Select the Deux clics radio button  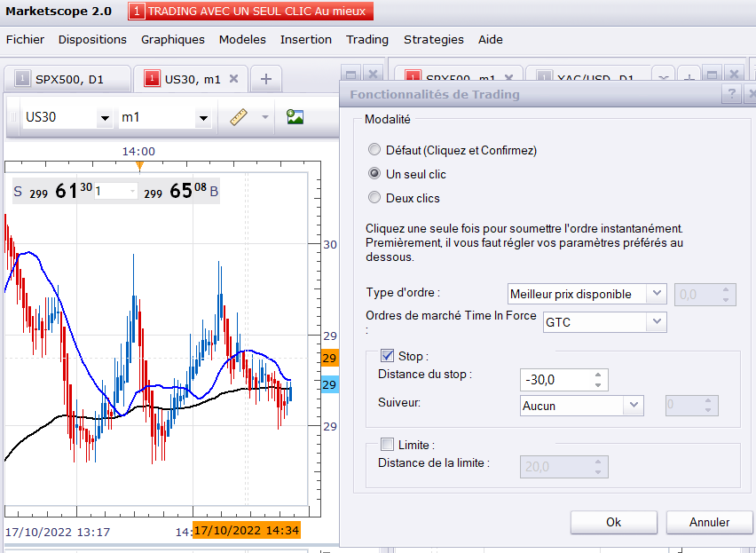[374, 198]
